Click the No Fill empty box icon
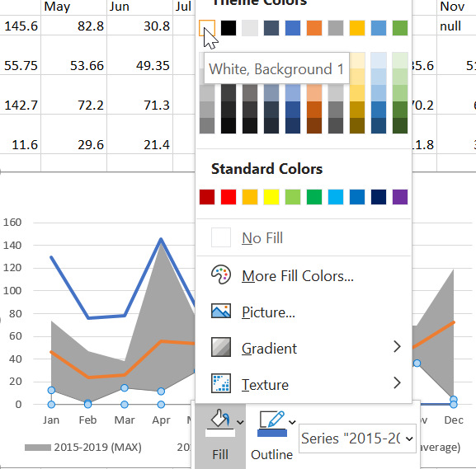 pos(221,237)
